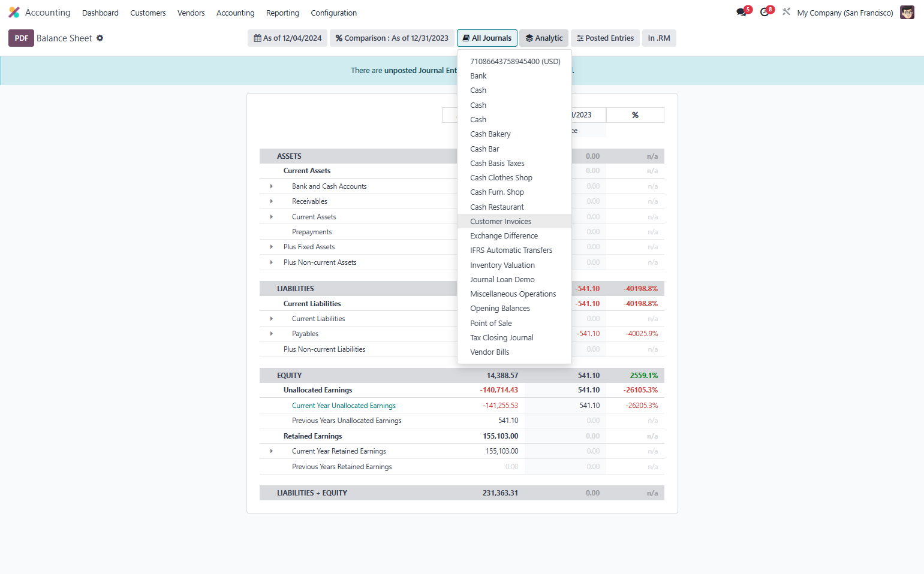Click the Balance Sheet title
924x574 pixels.
(x=64, y=38)
